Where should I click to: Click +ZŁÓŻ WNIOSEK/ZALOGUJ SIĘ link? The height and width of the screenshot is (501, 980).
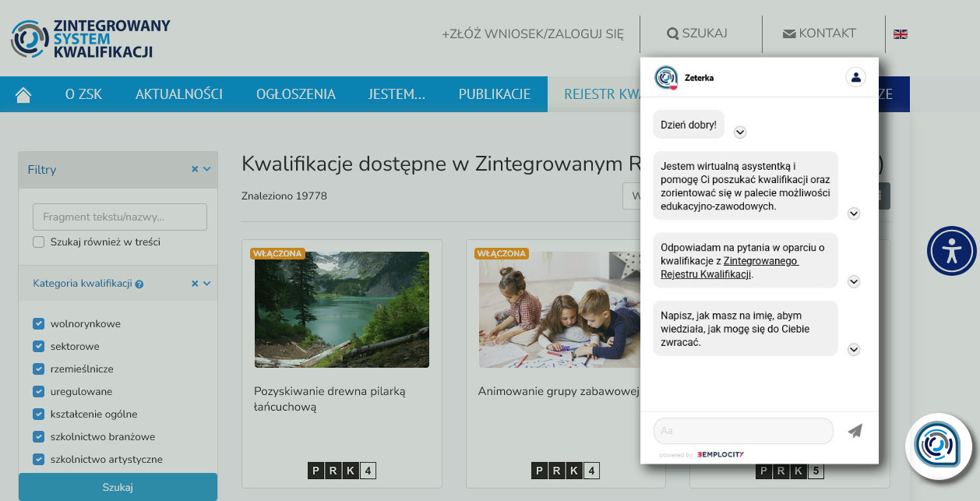pos(533,34)
